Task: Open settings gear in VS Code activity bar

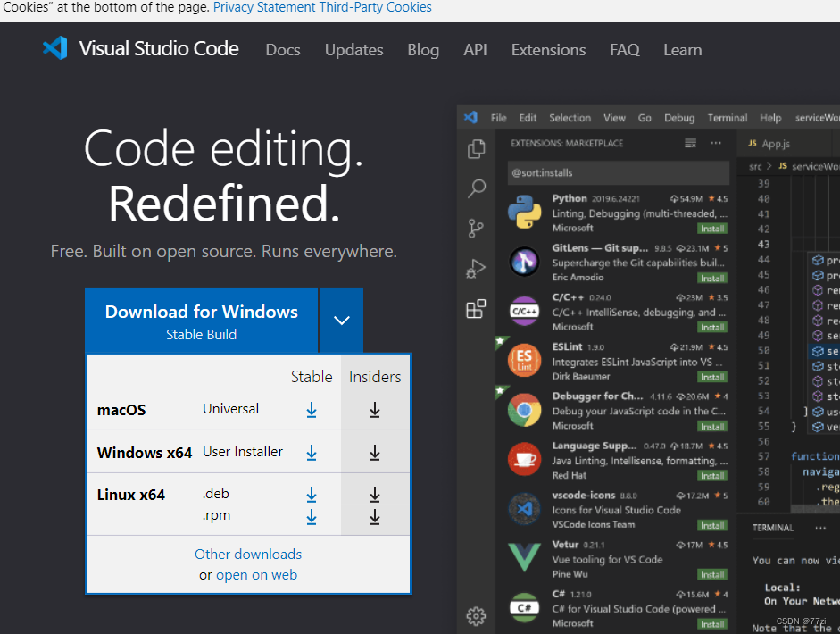Action: click(x=476, y=616)
